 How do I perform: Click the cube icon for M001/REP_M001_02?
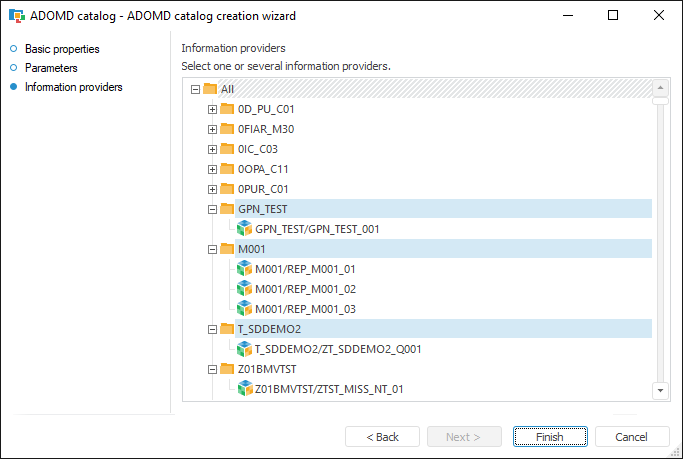(x=245, y=289)
